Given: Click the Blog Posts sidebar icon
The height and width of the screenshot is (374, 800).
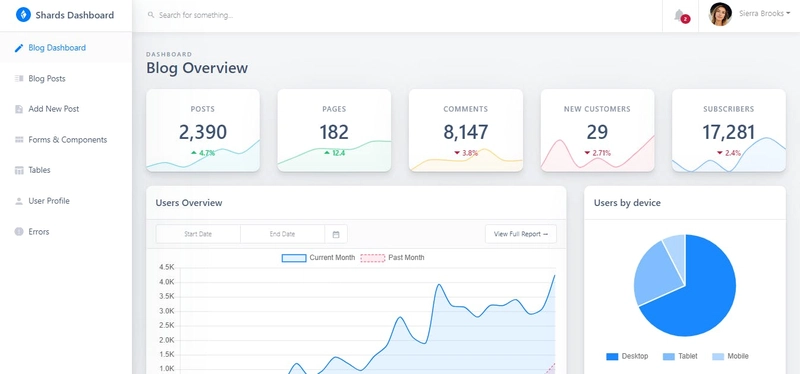Looking at the screenshot, I should [19, 79].
